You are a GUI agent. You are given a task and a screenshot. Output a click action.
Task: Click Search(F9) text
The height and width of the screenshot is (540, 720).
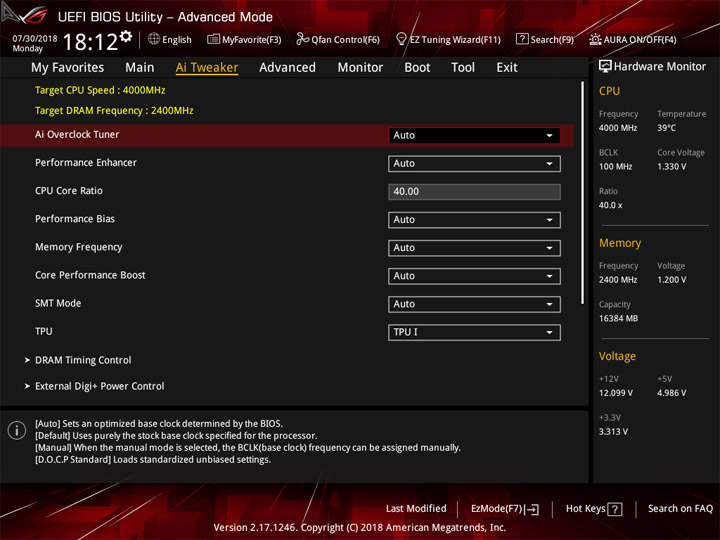[552, 40]
